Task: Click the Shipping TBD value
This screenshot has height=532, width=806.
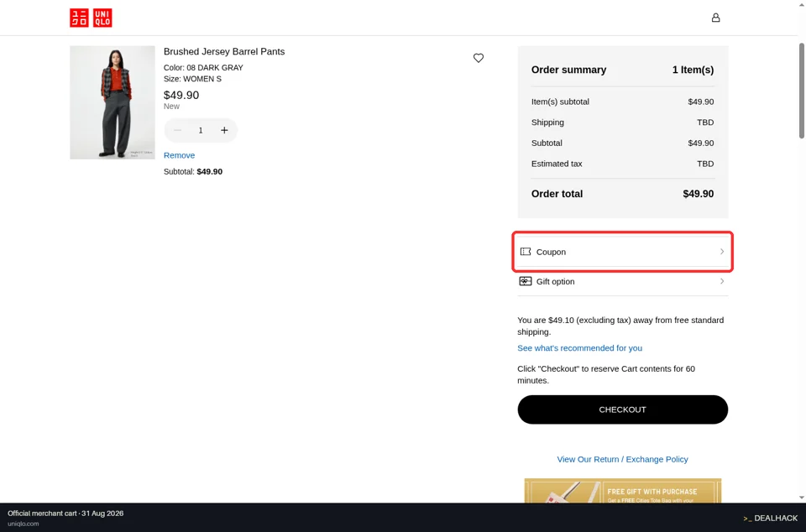Action: pos(705,123)
